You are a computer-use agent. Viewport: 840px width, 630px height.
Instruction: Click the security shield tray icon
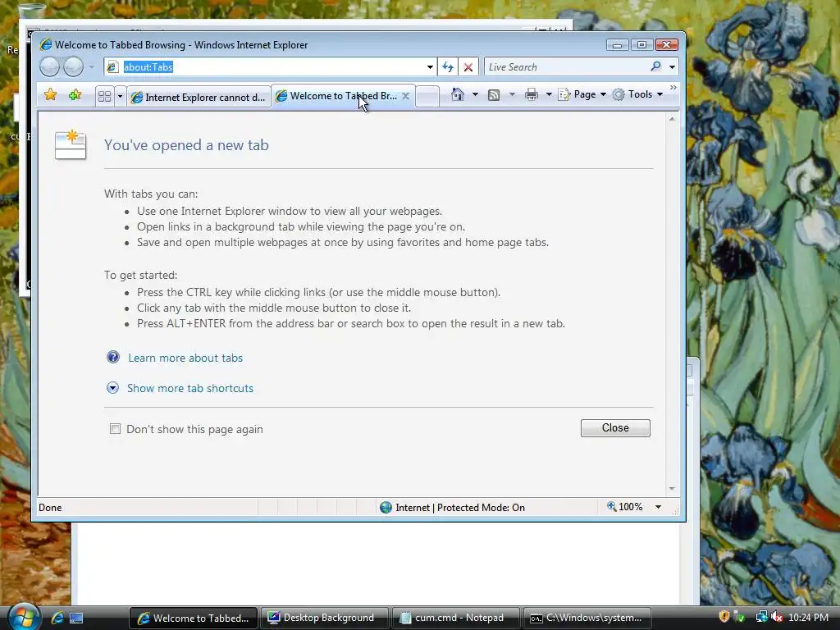(724, 617)
